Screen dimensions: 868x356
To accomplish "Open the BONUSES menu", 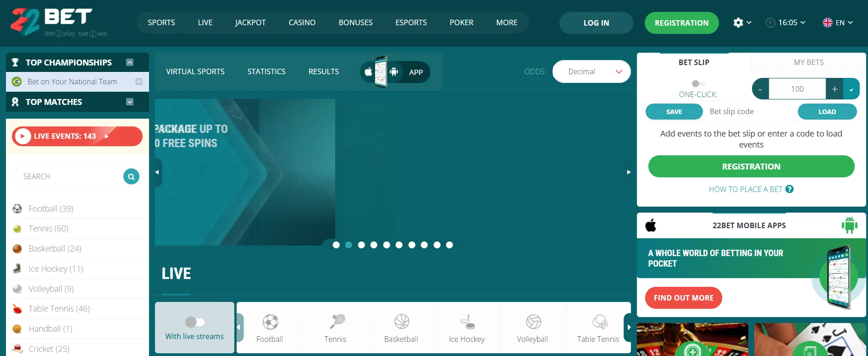I will pyautogui.click(x=356, y=22).
